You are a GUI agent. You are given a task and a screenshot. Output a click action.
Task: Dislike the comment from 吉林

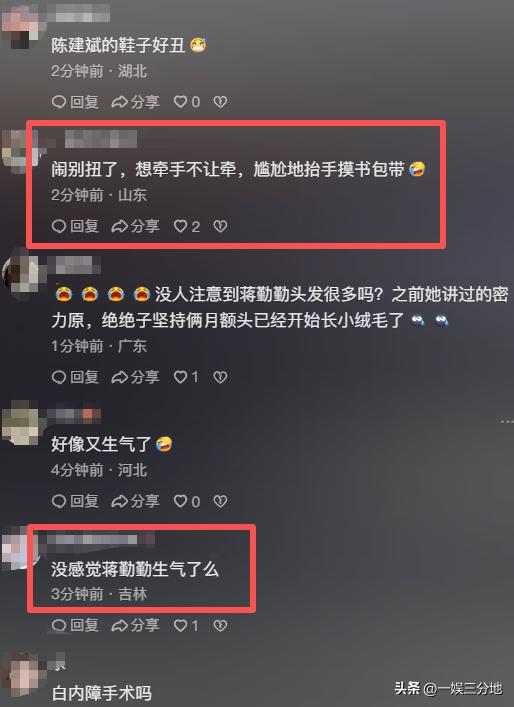tap(220, 625)
